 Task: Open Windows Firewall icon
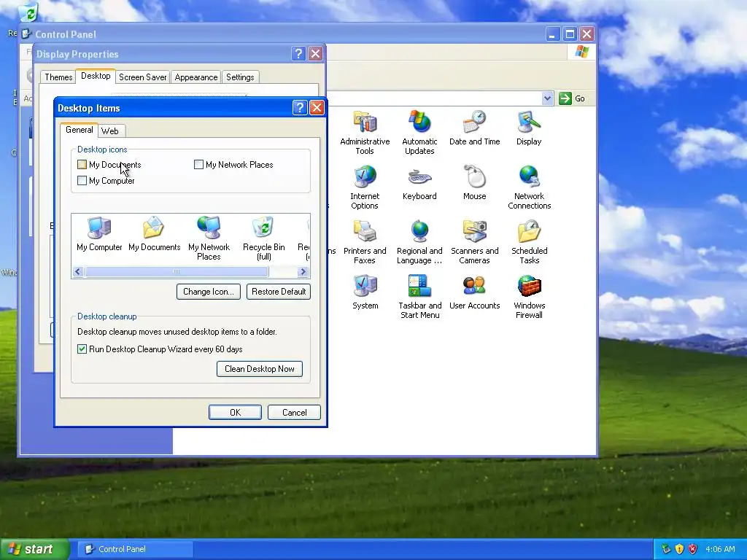pyautogui.click(x=530, y=297)
